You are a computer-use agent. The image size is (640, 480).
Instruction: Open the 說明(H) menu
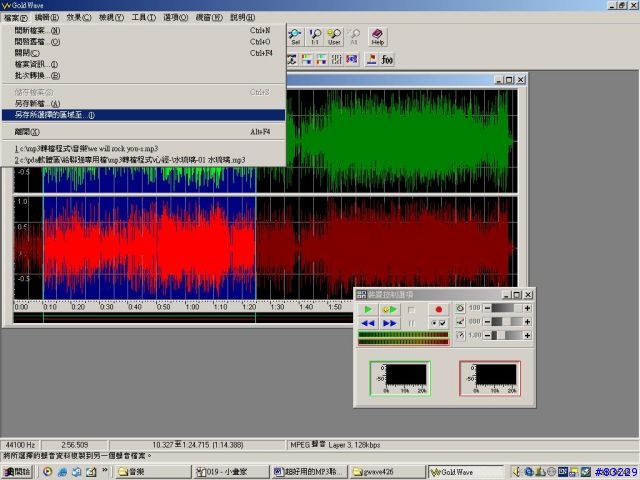tap(242, 18)
